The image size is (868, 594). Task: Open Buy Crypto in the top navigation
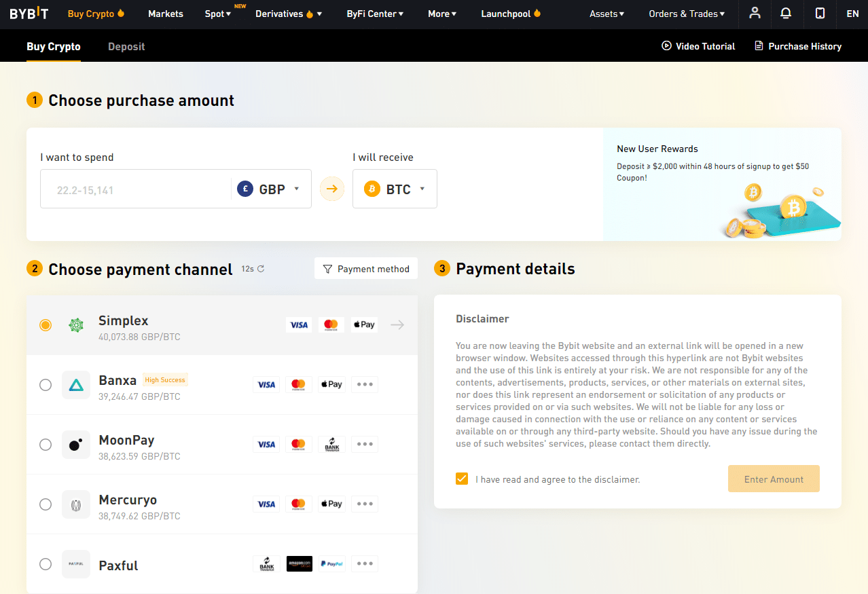click(96, 14)
